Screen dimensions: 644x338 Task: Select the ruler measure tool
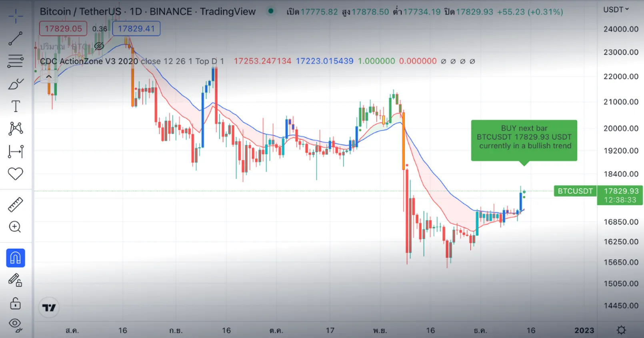click(16, 204)
